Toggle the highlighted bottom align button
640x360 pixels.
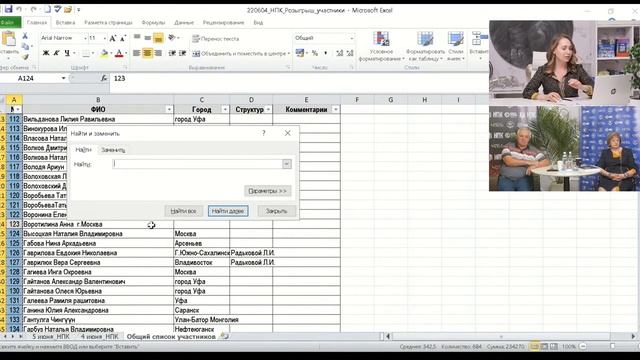point(158,38)
